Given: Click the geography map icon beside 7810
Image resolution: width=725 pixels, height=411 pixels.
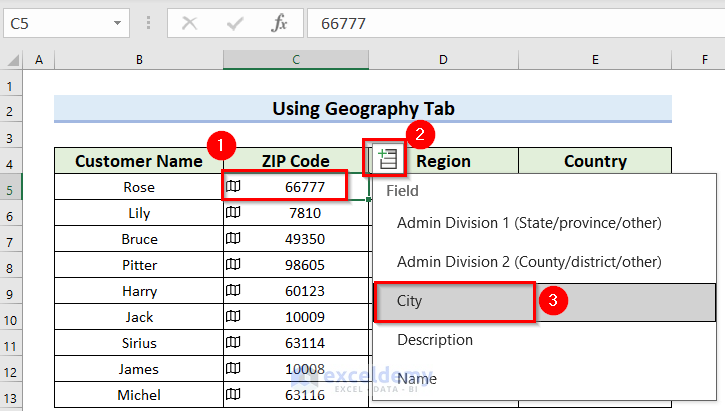Looking at the screenshot, I should (233, 212).
